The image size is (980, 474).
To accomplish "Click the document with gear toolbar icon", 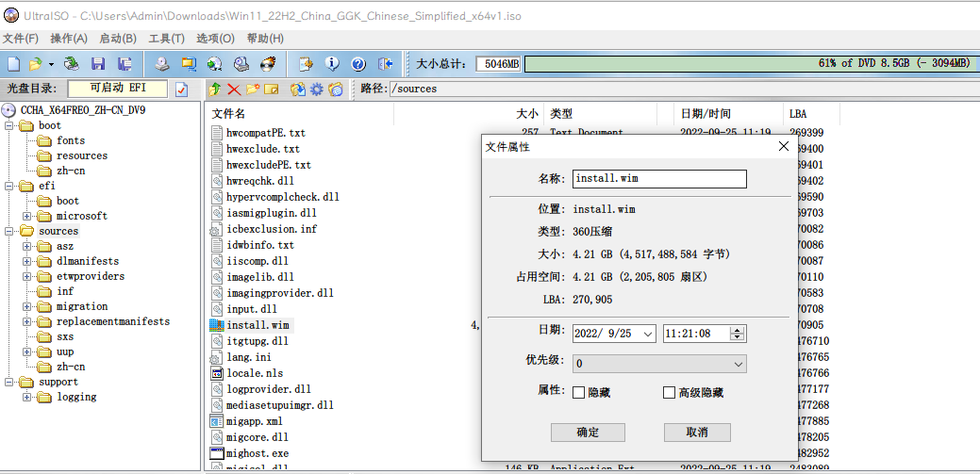I will [x=306, y=64].
